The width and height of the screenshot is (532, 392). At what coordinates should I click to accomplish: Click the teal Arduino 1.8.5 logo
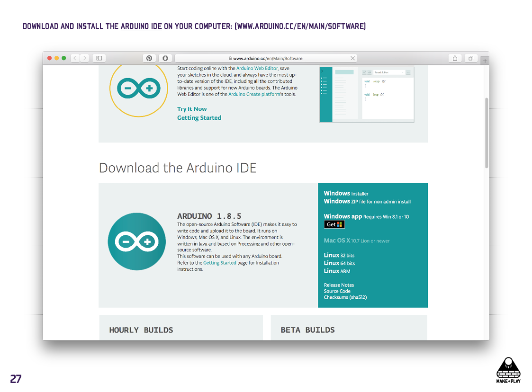pyautogui.click(x=137, y=241)
